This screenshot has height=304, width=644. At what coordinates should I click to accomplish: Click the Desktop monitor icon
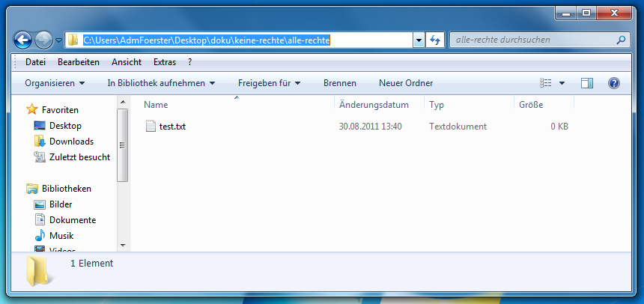[40, 126]
